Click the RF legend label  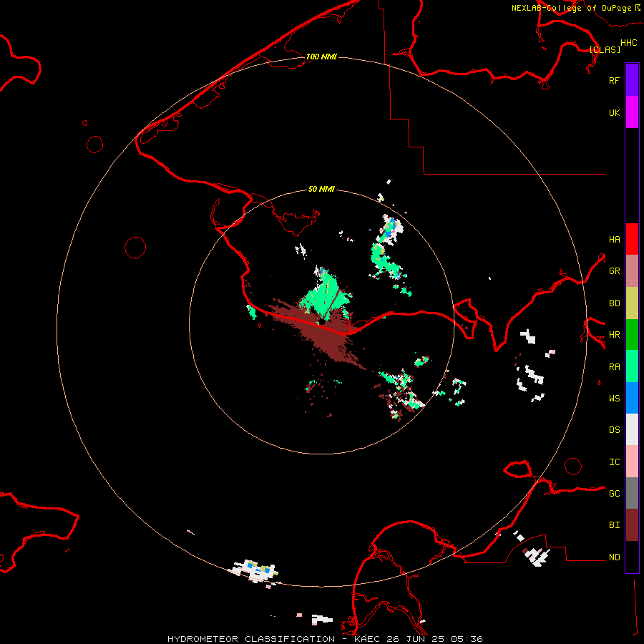(614, 80)
